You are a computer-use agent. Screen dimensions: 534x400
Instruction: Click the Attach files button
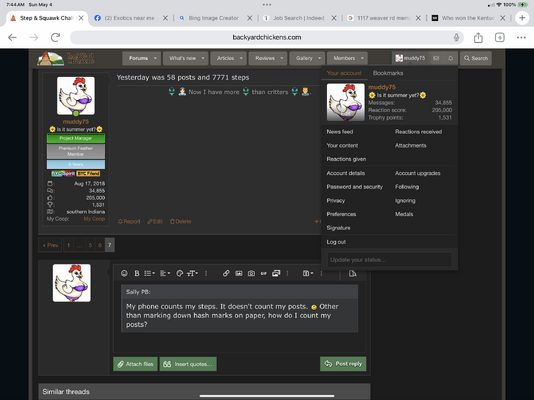[x=135, y=364]
